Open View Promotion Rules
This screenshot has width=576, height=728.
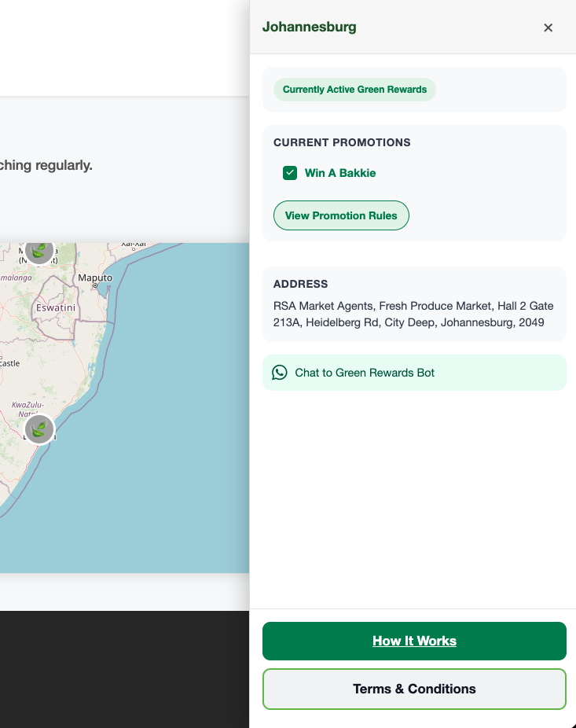pyautogui.click(x=341, y=215)
